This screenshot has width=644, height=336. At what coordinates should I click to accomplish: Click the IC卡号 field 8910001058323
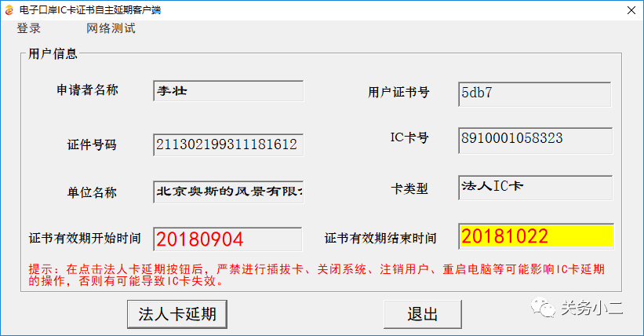(535, 141)
